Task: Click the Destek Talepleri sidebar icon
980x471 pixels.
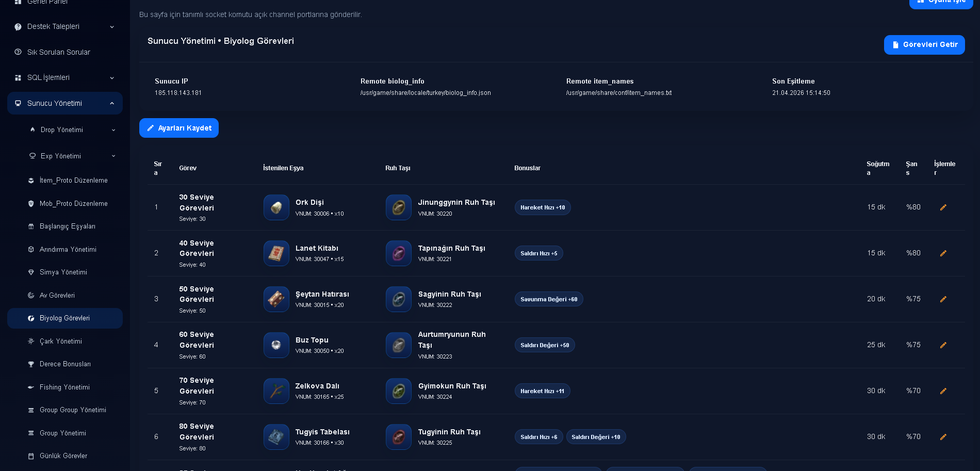Action: tap(18, 27)
